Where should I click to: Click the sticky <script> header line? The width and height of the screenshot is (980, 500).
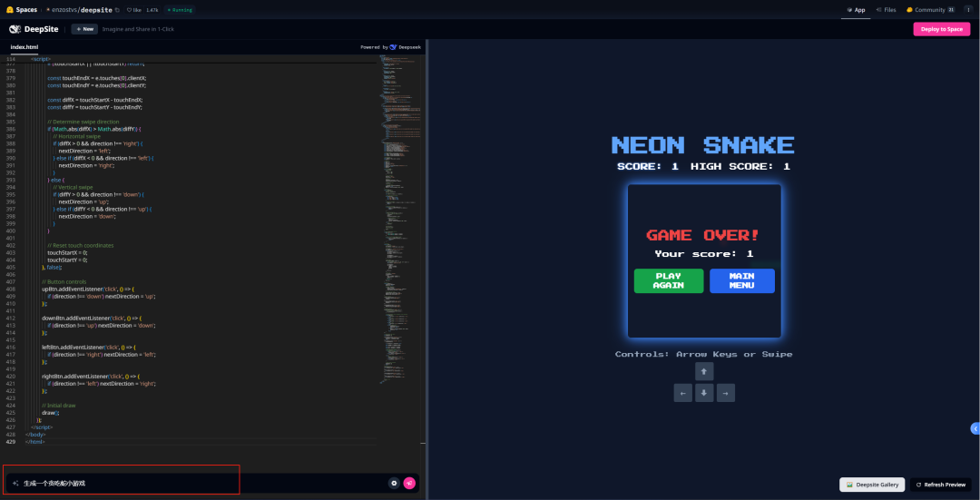tap(41, 59)
